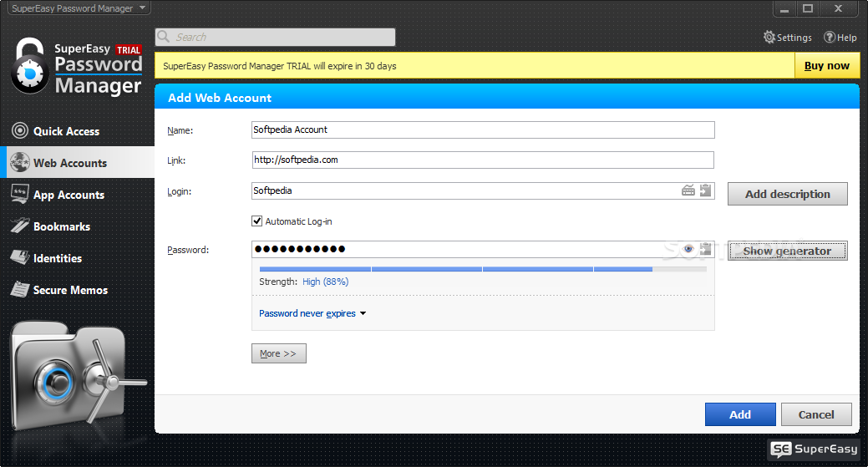
Task: Click the Help question mark icon
Action: coord(830,37)
